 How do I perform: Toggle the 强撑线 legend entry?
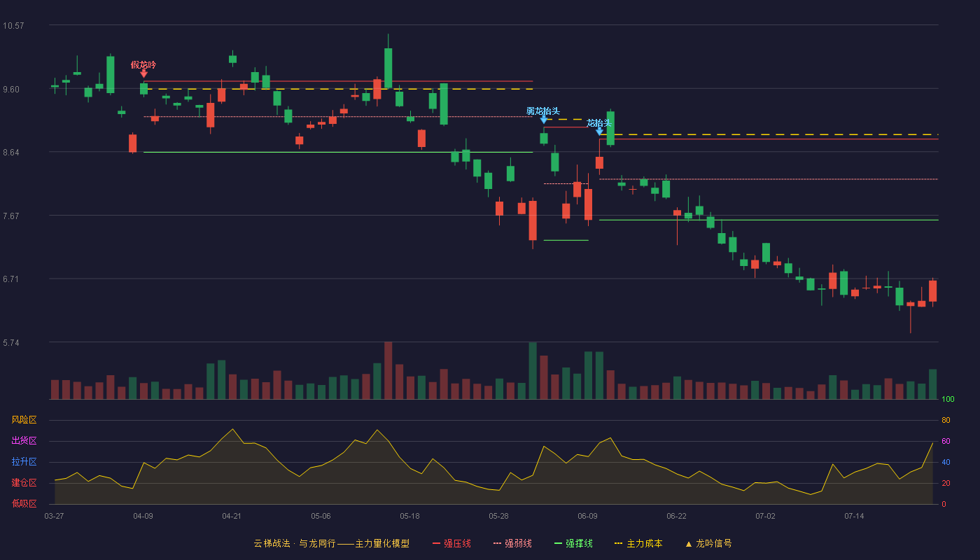coord(573,543)
